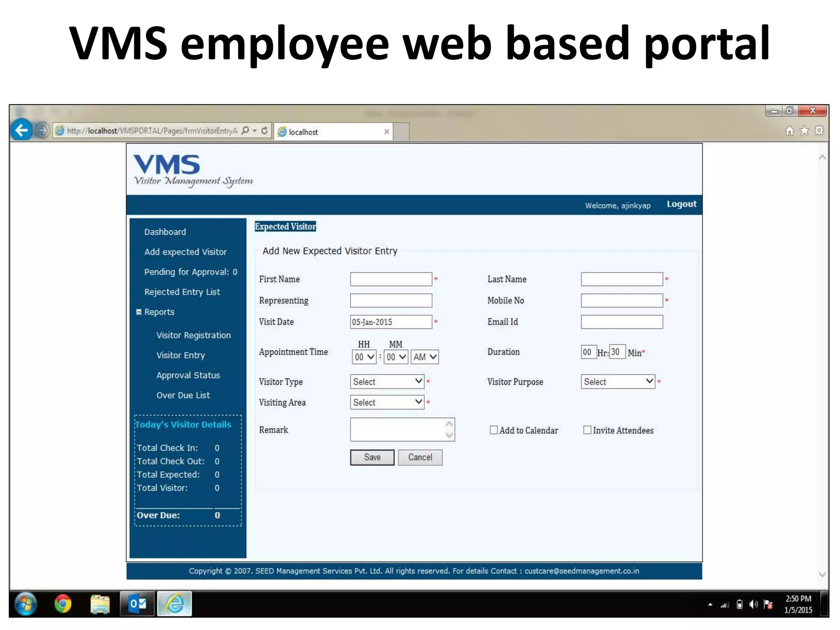Click the Email Id input field
Viewport: 840px width, 630px height.
(x=622, y=322)
